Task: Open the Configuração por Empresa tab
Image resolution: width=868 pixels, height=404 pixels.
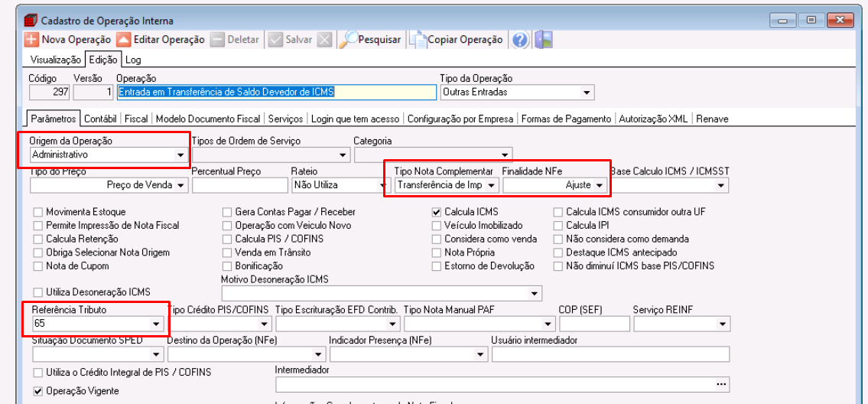Action: [x=462, y=119]
